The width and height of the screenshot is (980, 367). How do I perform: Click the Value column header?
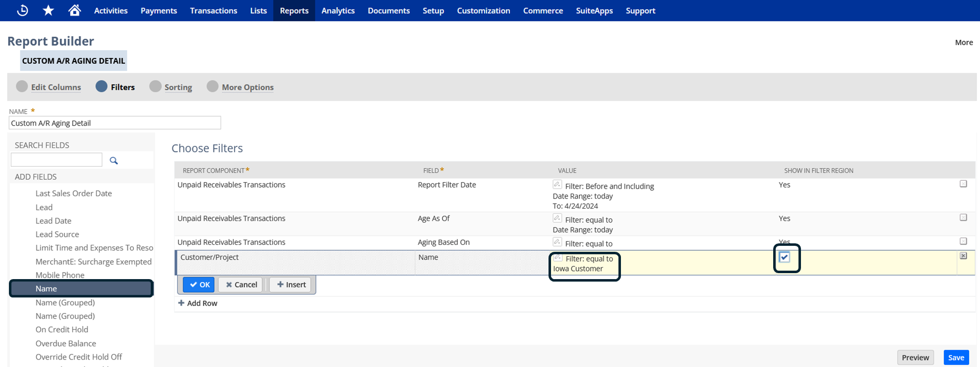(567, 170)
